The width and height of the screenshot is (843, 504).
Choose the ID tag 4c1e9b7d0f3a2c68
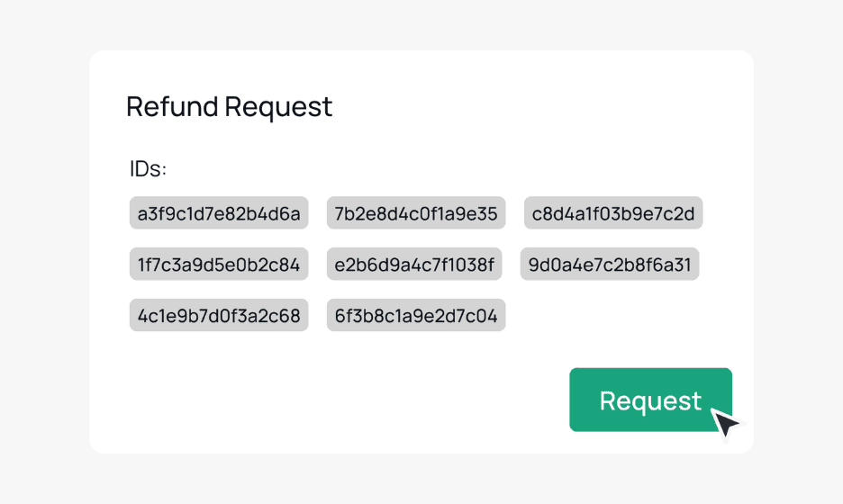[219, 316]
